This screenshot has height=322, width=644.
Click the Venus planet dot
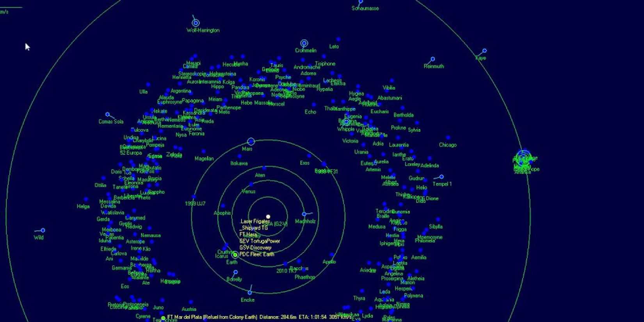(x=251, y=184)
